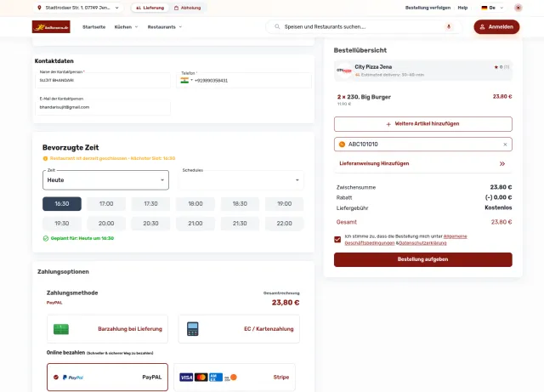Switch to Lieferung delivery mode
Screen dimensions: 544x392
click(x=150, y=8)
